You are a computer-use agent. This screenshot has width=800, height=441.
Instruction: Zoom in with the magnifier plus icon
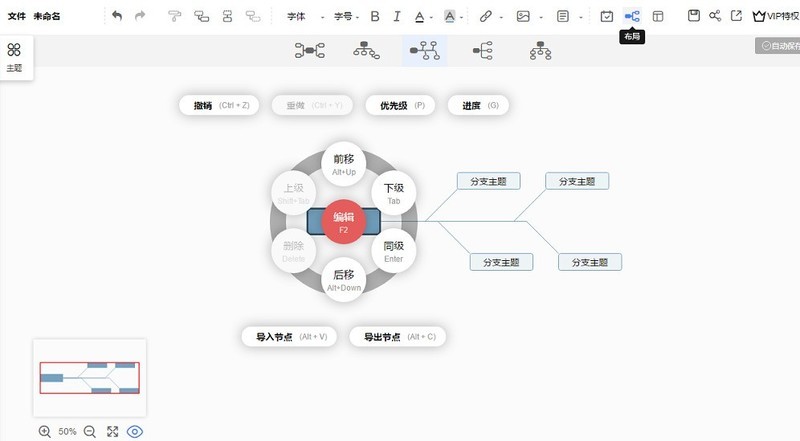[45, 432]
